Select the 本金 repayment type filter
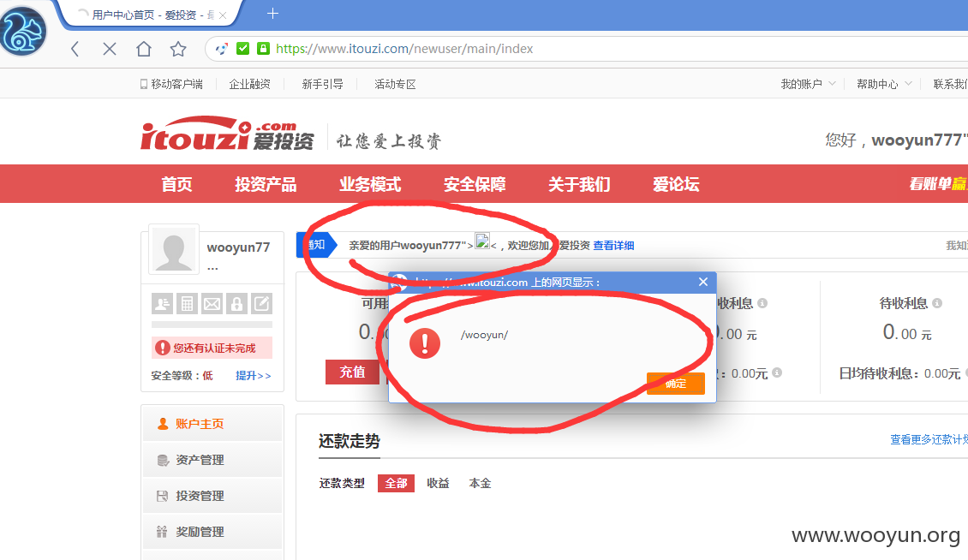 [x=480, y=483]
